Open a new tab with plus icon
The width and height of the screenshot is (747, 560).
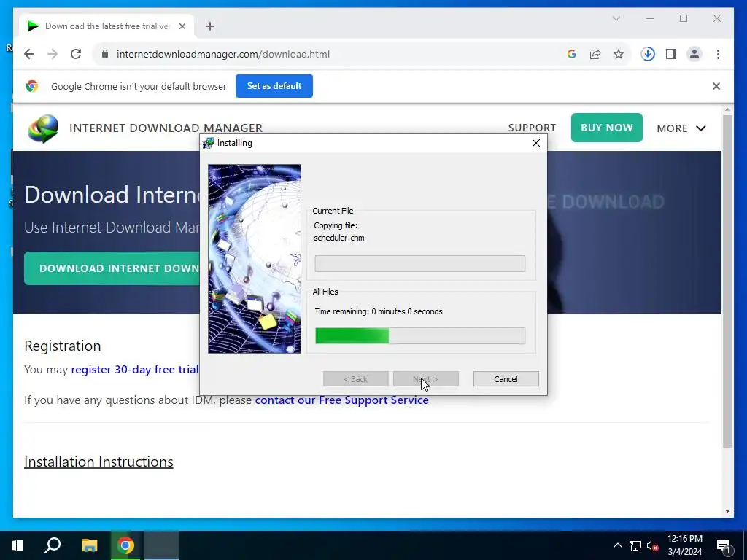[209, 26]
